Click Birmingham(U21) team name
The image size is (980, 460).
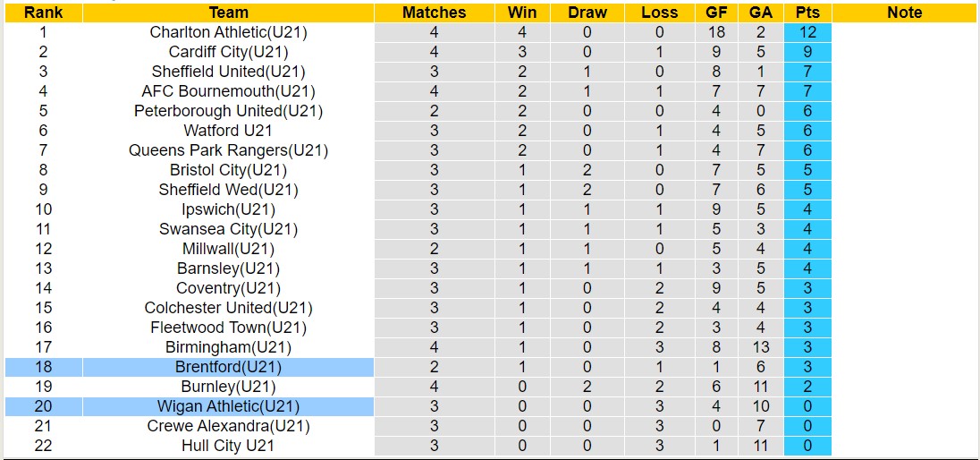[x=228, y=347]
